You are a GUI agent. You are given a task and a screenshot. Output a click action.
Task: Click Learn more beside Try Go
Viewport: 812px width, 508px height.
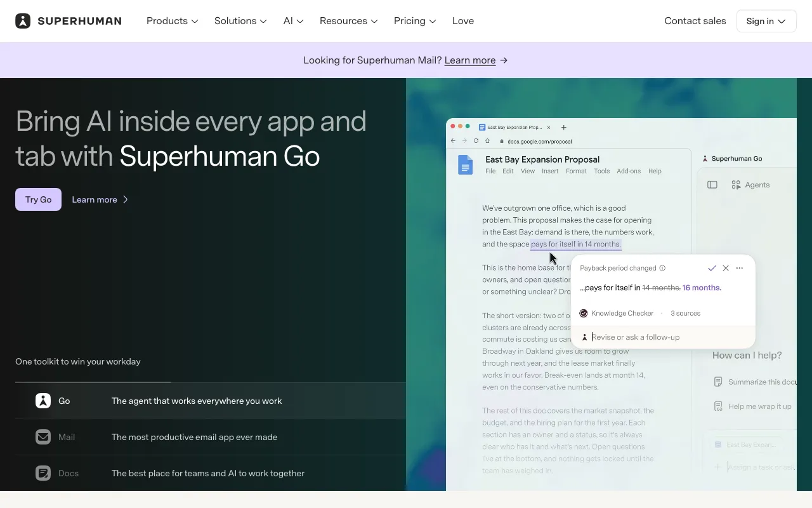click(100, 199)
